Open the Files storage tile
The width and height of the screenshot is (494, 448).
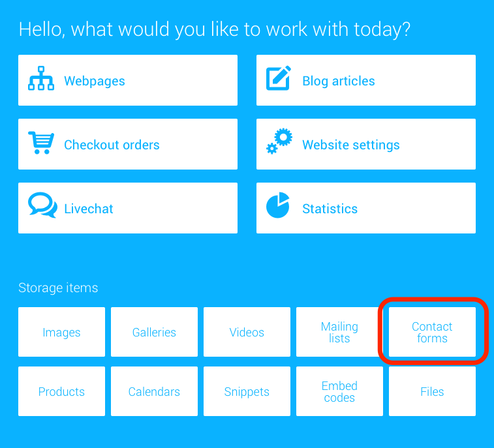tap(432, 391)
